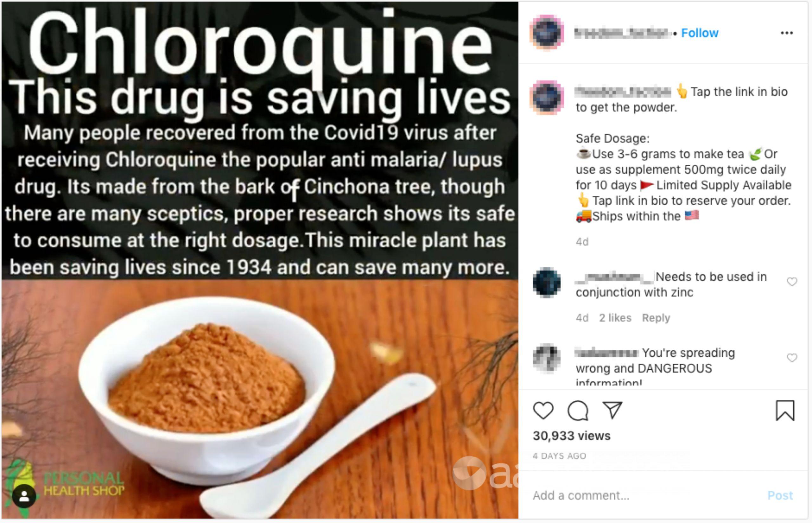The width and height of the screenshot is (812, 523).
Task: Open comments using the speech bubble icon
Action: 578,411
